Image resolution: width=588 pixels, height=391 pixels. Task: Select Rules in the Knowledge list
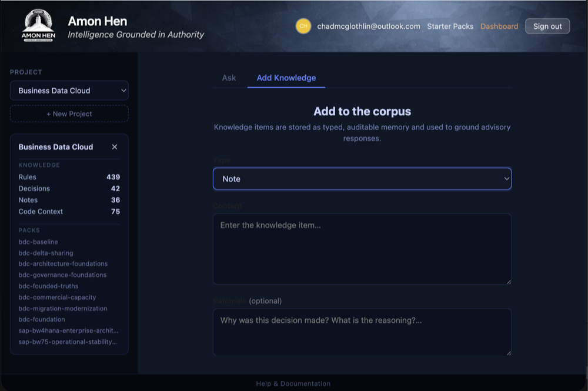point(26,177)
